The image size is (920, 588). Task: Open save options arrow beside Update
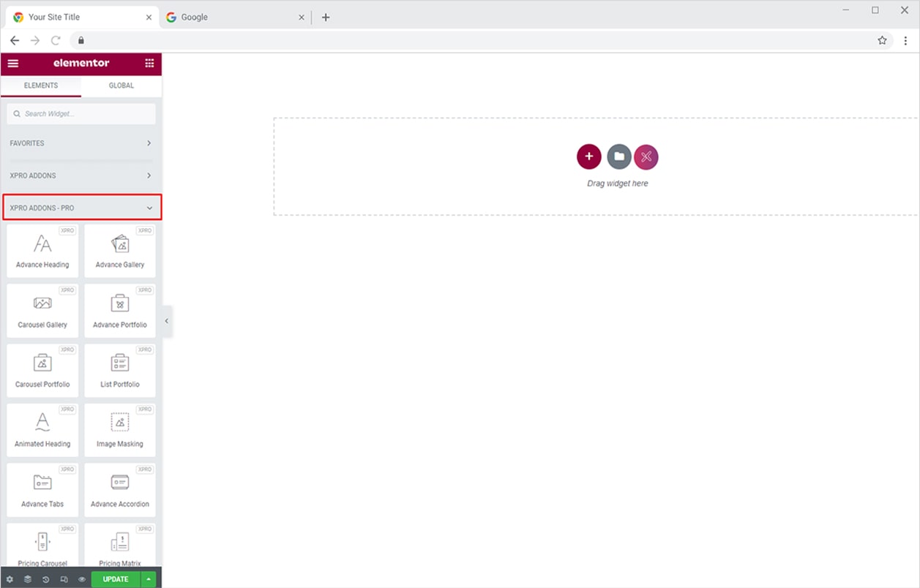(x=149, y=579)
